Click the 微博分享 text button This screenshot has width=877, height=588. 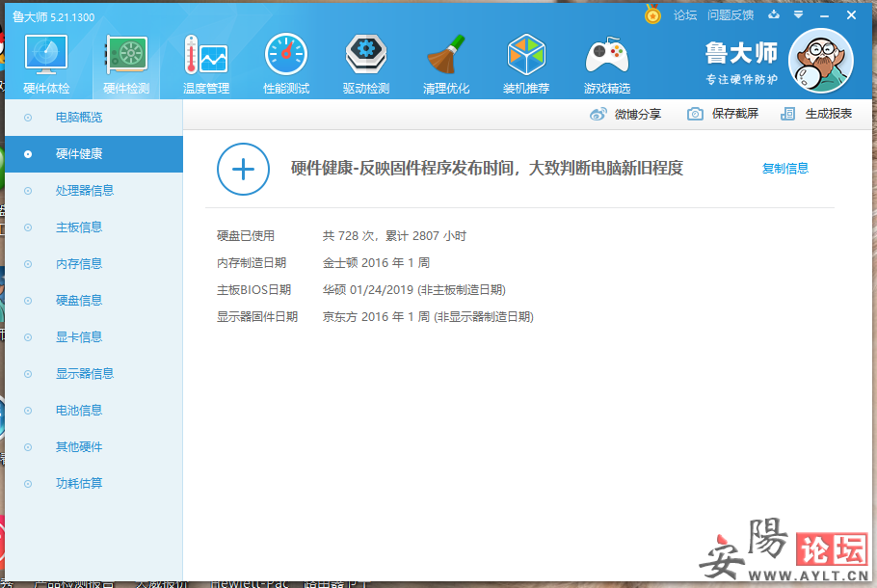coord(638,114)
